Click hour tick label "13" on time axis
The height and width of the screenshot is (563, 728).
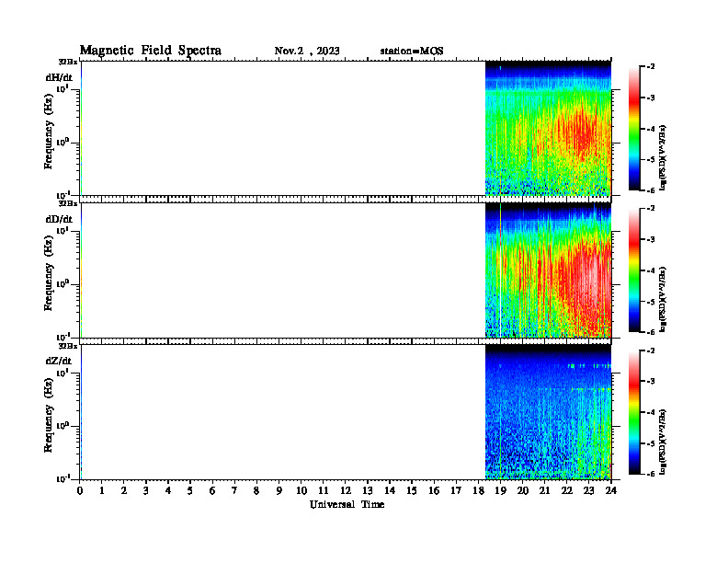[x=368, y=491]
